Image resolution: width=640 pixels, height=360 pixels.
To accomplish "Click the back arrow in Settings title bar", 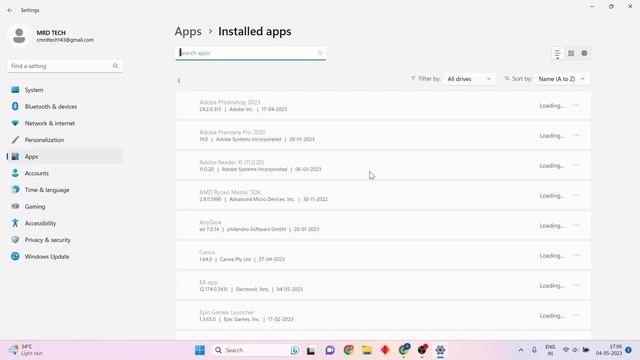I will coord(10,10).
